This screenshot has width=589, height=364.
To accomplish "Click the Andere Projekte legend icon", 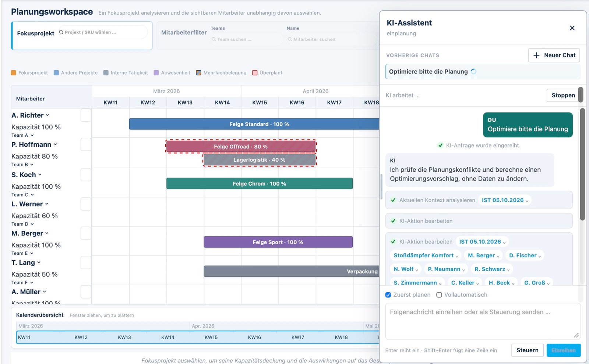I will (x=56, y=72).
